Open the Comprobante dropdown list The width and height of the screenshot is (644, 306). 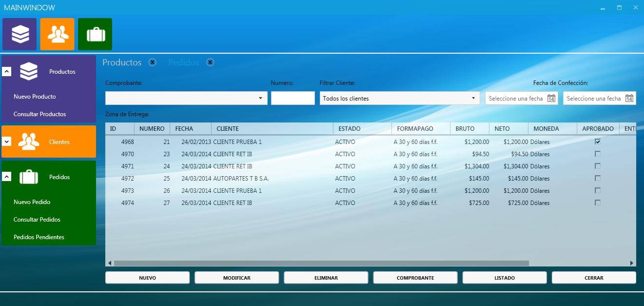click(260, 98)
